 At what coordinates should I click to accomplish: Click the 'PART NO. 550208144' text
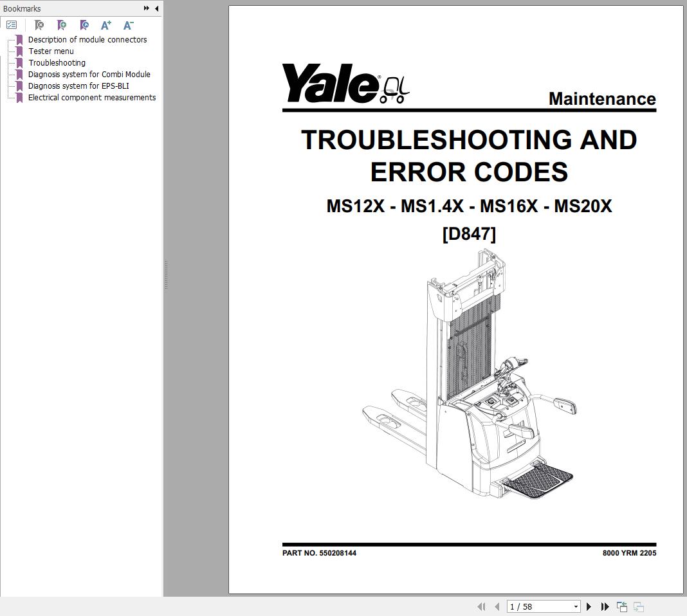pos(319,553)
